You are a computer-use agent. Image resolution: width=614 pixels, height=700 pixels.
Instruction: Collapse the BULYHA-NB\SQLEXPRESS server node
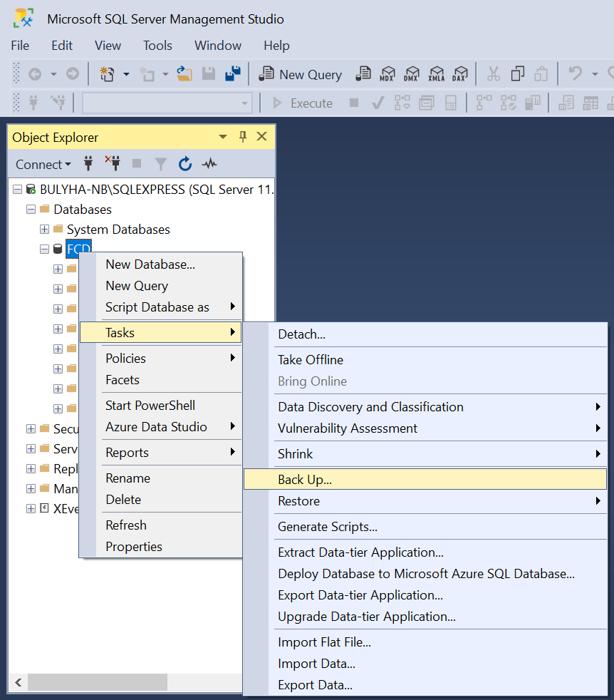click(17, 190)
